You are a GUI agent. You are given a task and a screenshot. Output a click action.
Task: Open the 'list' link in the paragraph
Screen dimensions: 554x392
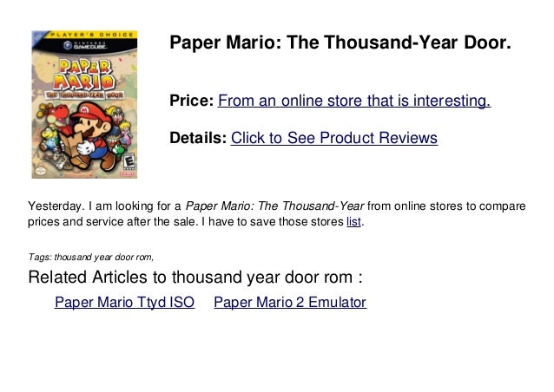pos(353,221)
